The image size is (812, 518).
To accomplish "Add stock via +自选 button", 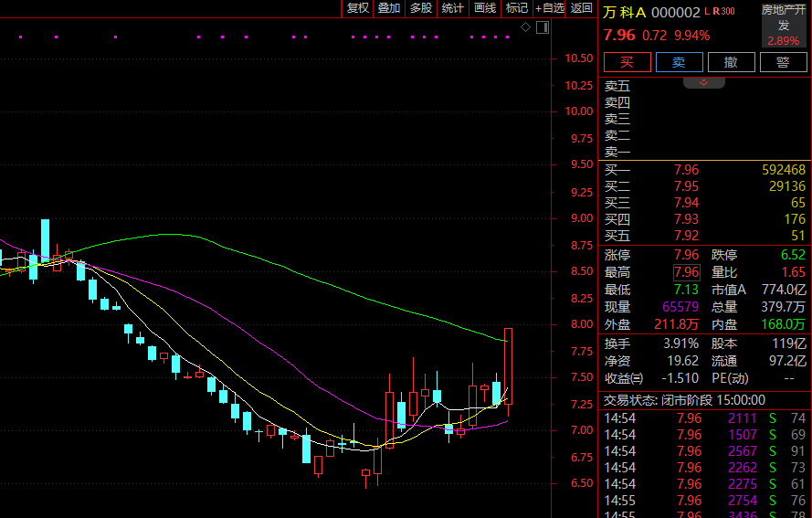I will pos(550,8).
